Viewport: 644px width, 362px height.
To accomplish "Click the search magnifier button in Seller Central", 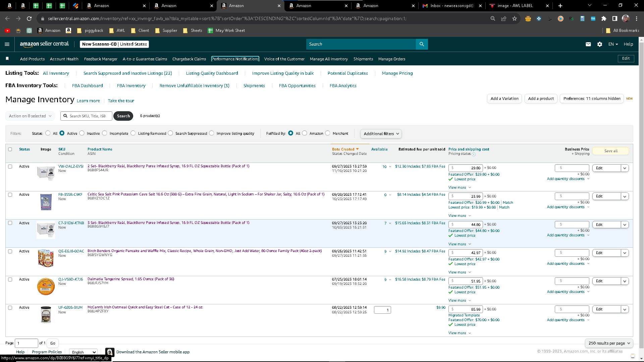I will (422, 44).
